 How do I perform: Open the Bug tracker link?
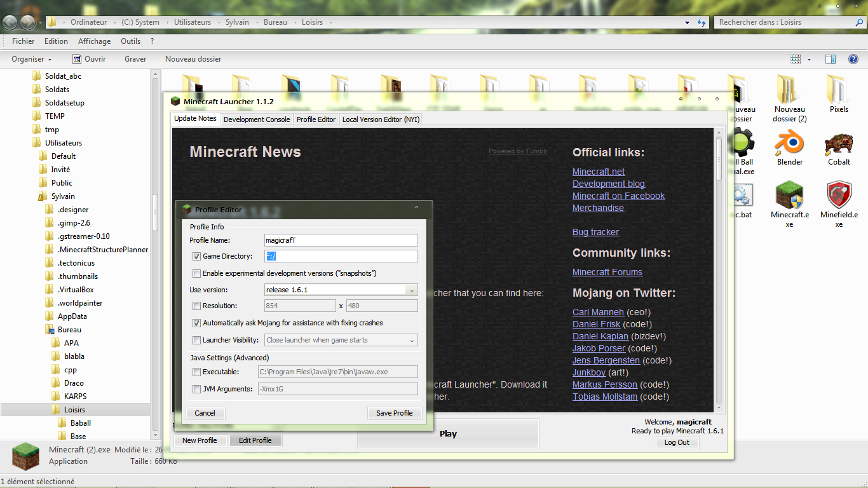595,232
